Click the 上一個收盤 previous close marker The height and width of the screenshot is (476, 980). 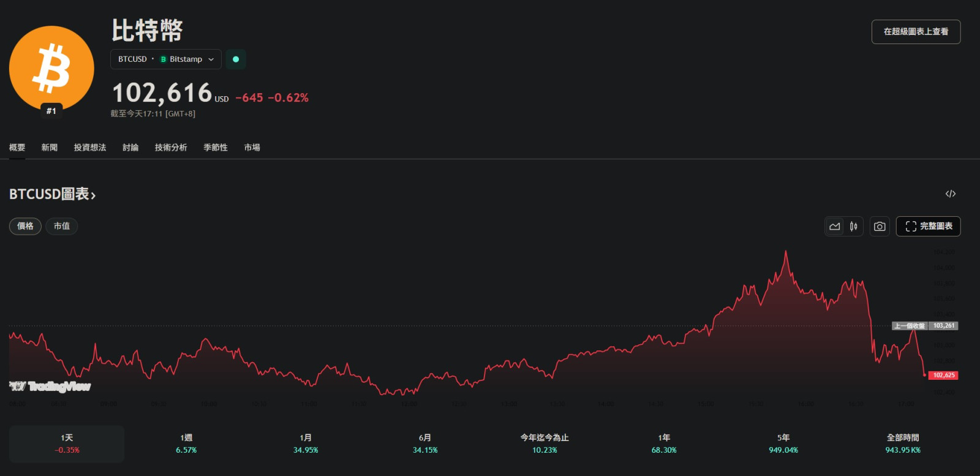click(x=910, y=326)
